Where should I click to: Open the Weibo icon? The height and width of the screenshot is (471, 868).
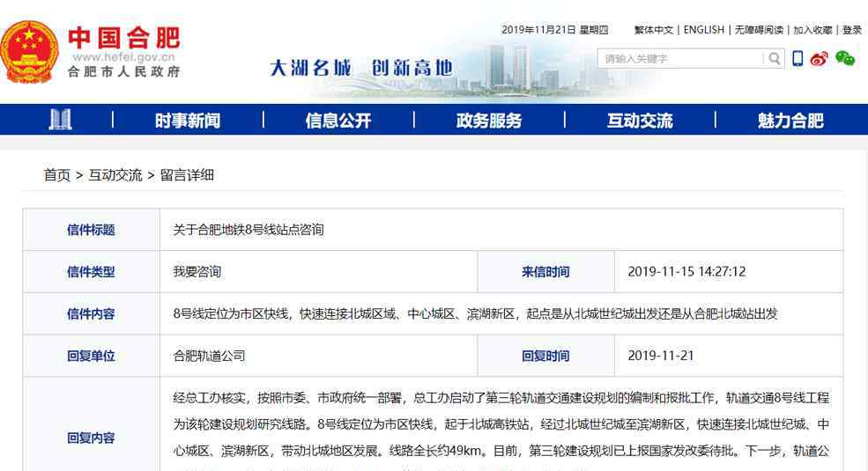pos(819,58)
